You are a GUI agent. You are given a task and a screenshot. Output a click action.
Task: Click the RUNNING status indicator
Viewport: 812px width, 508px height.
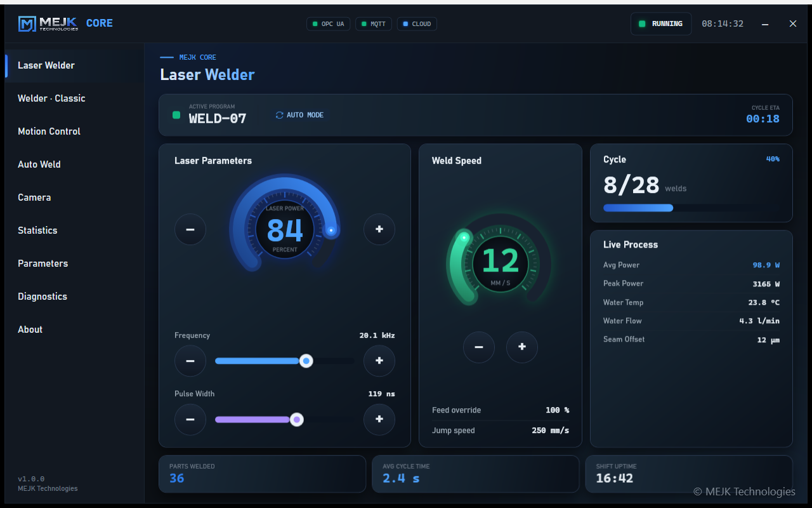pos(661,23)
